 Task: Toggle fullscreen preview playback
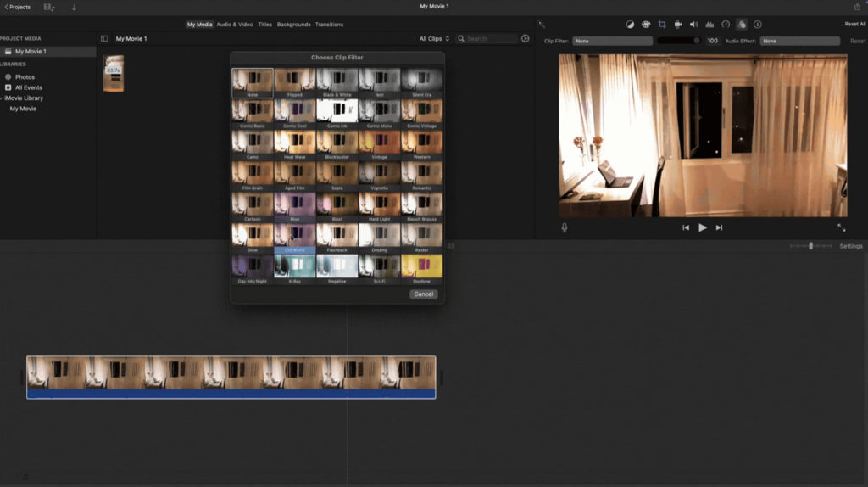[x=841, y=227]
